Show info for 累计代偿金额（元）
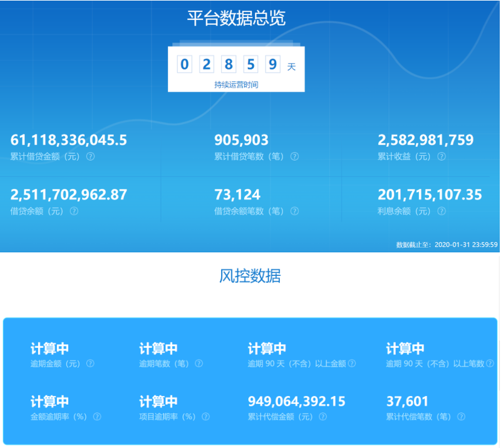 click(323, 417)
